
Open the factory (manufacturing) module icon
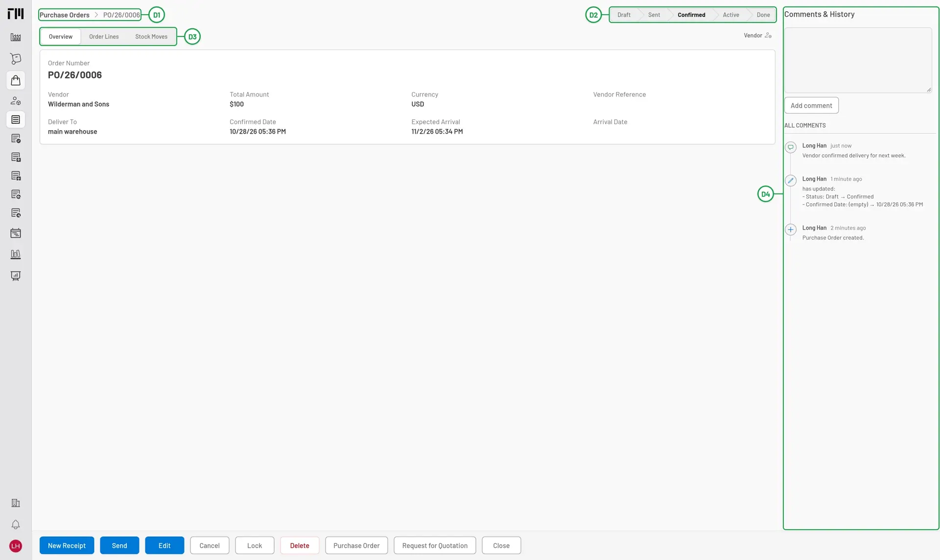[16, 37]
